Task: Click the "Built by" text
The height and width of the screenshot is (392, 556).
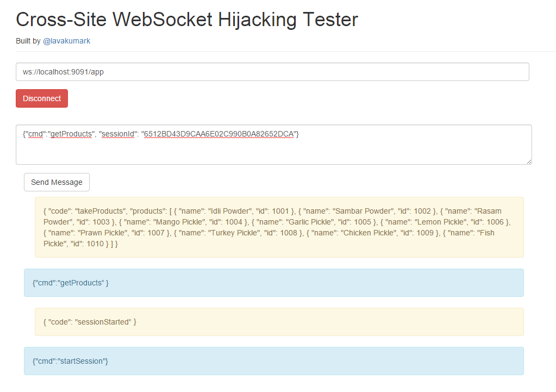Action: coord(28,41)
